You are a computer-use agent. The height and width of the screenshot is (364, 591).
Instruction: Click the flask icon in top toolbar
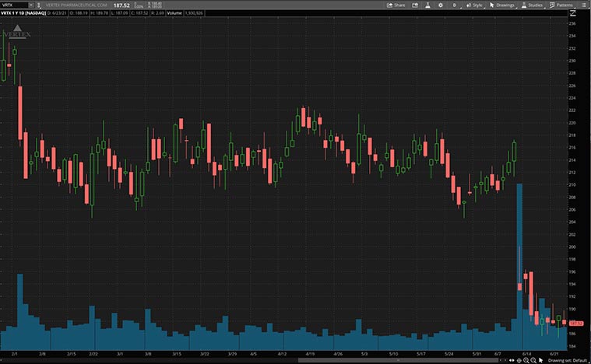[428, 5]
